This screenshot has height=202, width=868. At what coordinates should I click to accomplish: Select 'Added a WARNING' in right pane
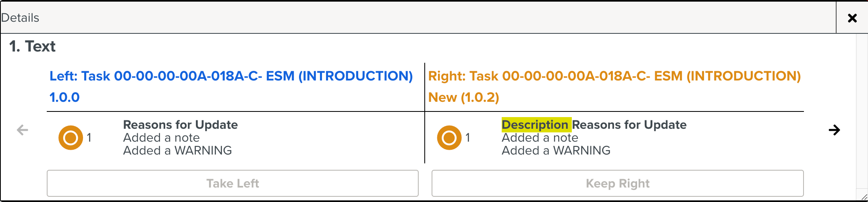tap(556, 150)
